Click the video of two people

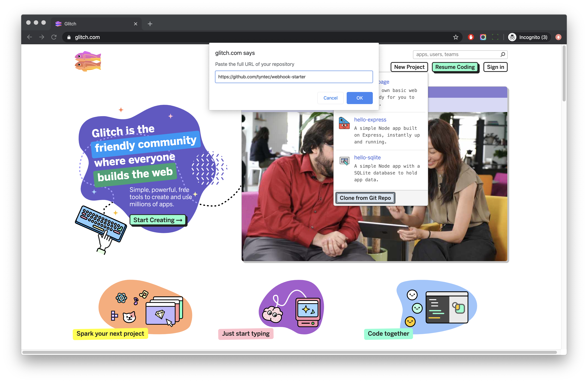[375, 187]
